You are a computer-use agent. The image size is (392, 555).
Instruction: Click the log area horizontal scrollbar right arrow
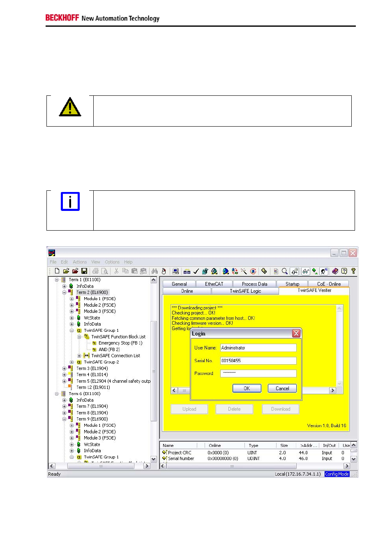[x=333, y=391]
